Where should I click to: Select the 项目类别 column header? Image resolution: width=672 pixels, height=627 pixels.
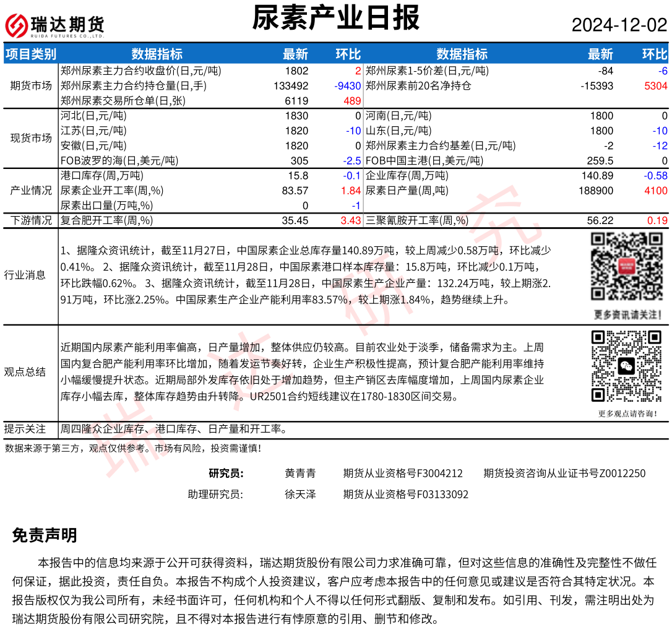[x=30, y=54]
